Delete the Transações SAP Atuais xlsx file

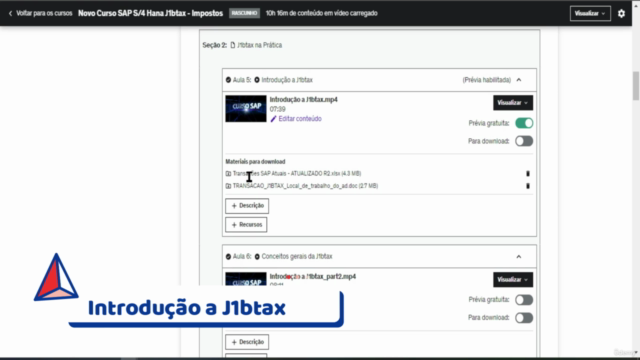tap(528, 173)
